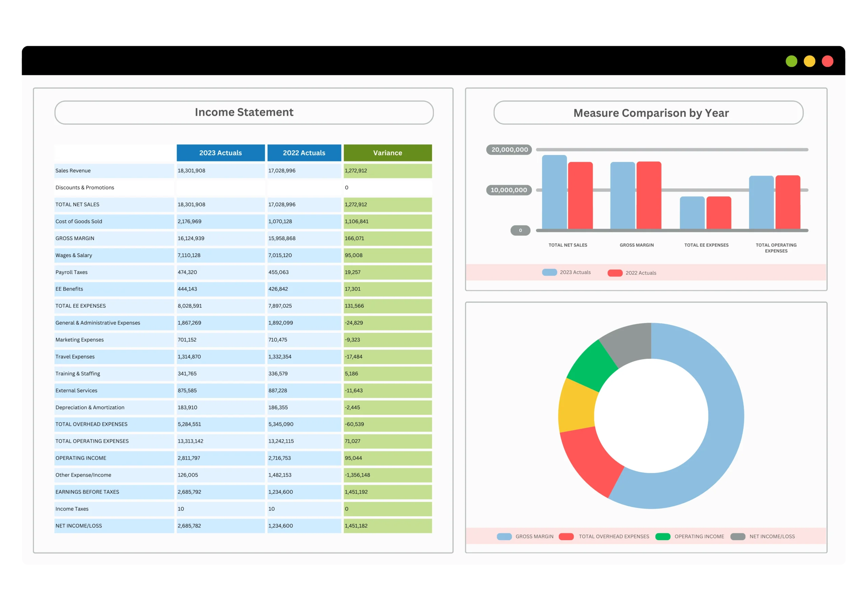The height and width of the screenshot is (612, 868).
Task: Click the red Gross Margin bar
Action: (x=648, y=195)
